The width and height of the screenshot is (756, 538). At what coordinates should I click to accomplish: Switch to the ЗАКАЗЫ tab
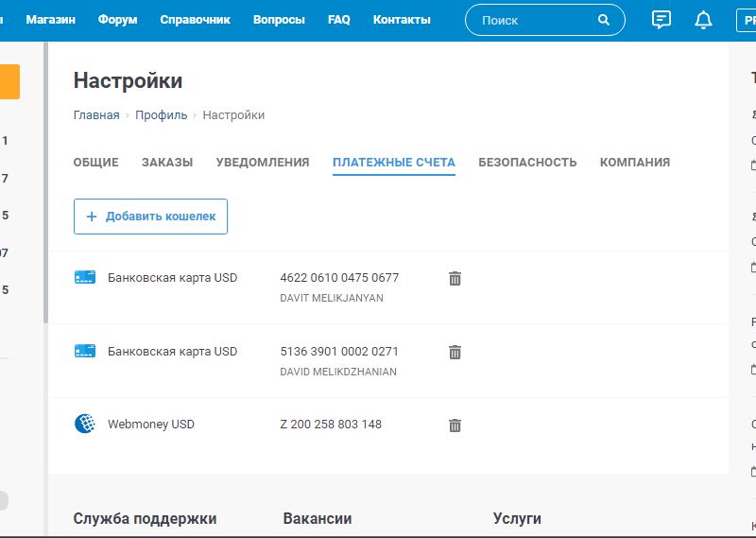click(x=167, y=163)
